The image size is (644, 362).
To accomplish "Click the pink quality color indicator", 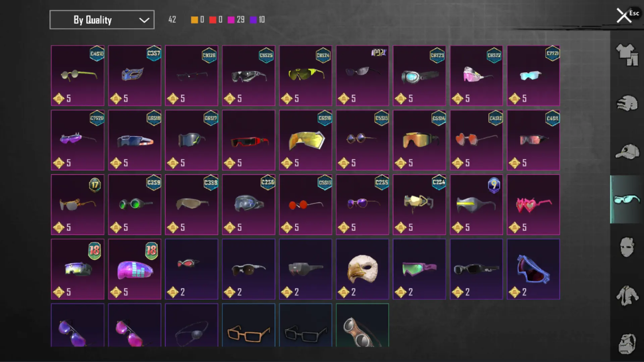I will point(231,20).
